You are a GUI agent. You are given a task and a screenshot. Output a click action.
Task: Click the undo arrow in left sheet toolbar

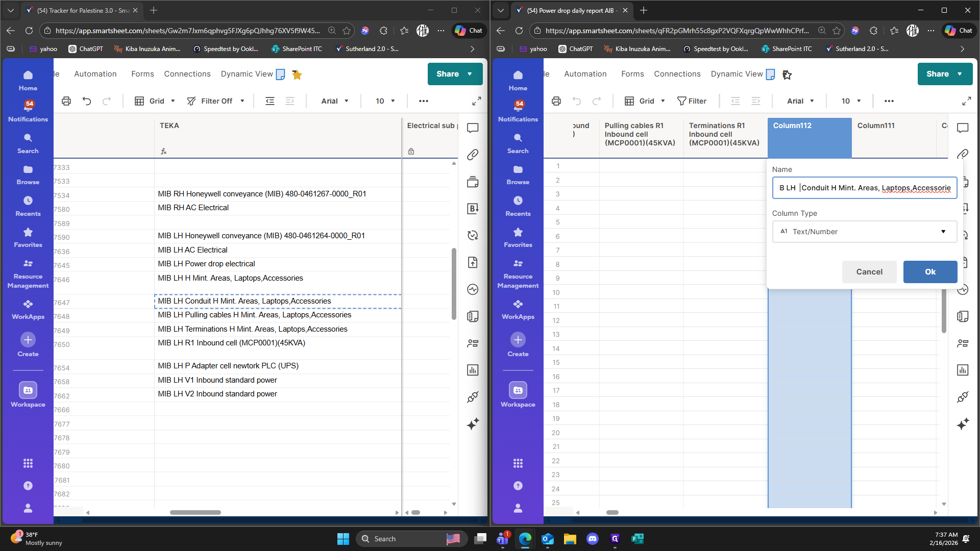click(87, 101)
